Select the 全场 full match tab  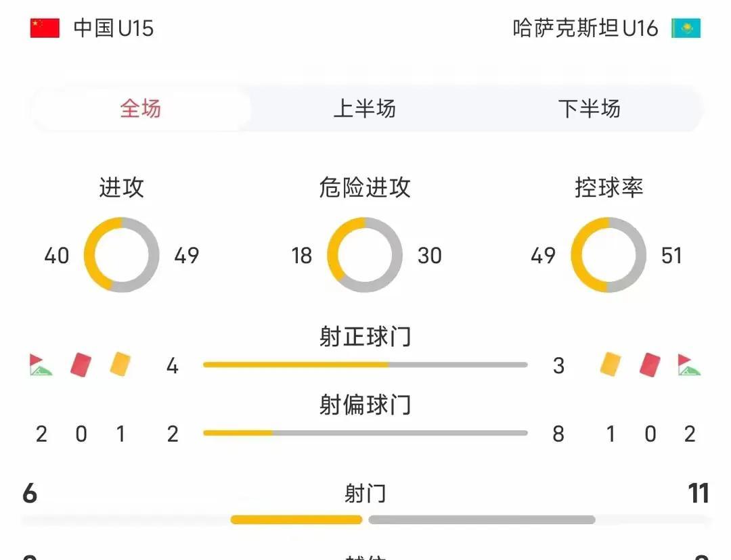pos(140,109)
